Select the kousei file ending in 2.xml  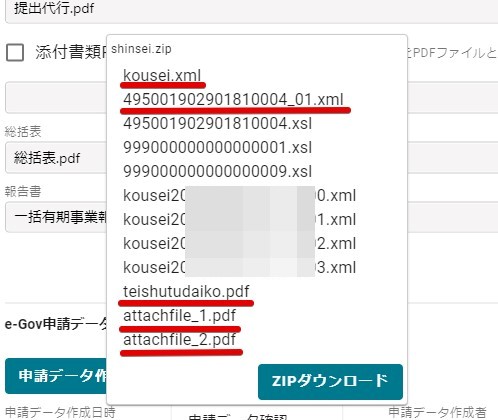click(240, 244)
